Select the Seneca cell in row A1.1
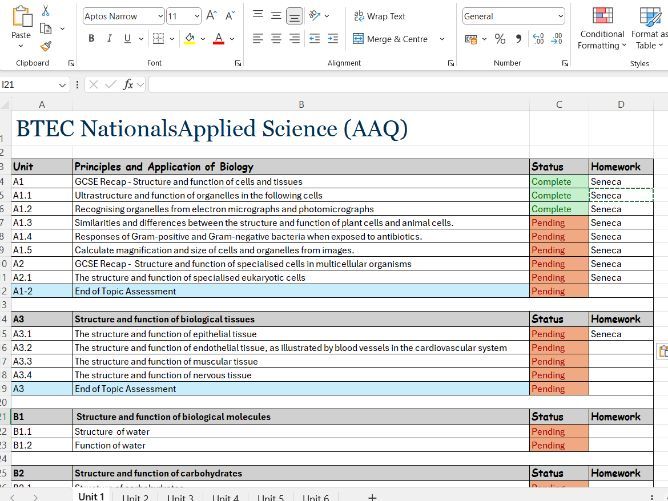The height and width of the screenshot is (501, 668). click(621, 195)
